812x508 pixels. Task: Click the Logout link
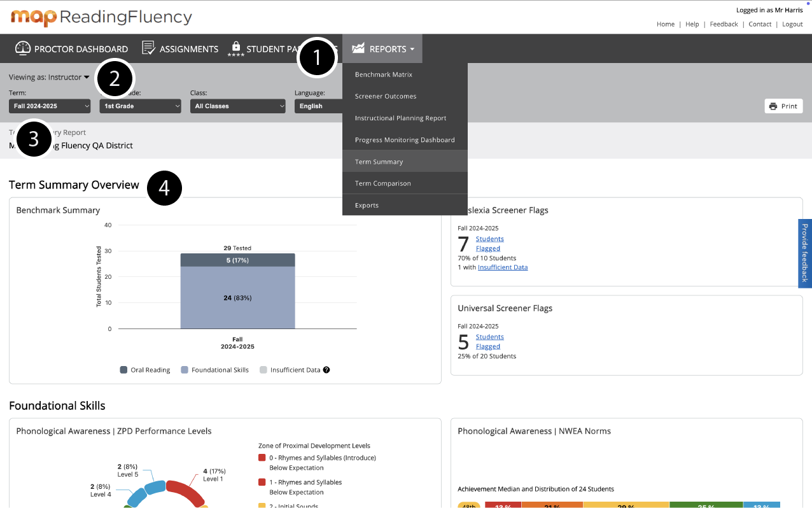(x=792, y=24)
